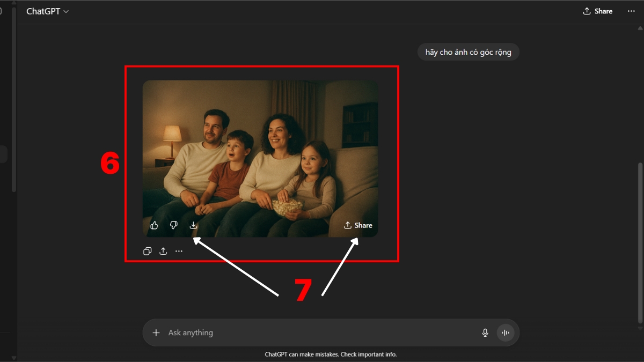Open more actions ellipsis below the image
Screen dimensions: 644x362
coord(179,251)
